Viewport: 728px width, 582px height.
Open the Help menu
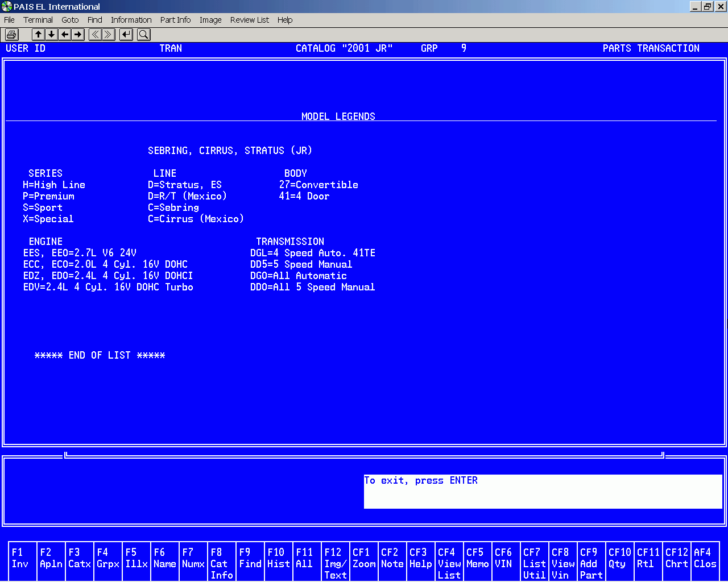coord(285,20)
